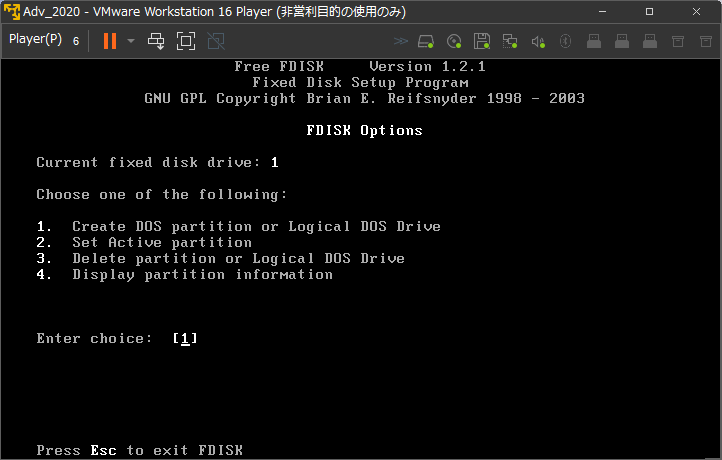Click the network adapter device icon
Screen dimensions: 722x460
pos(510,41)
